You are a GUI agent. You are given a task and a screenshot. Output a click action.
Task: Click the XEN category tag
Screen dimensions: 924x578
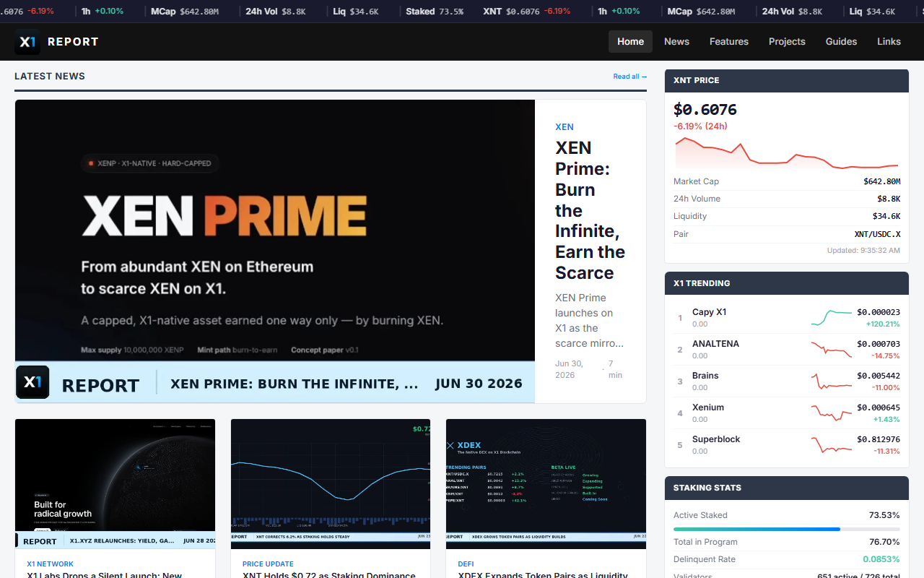pyautogui.click(x=565, y=126)
